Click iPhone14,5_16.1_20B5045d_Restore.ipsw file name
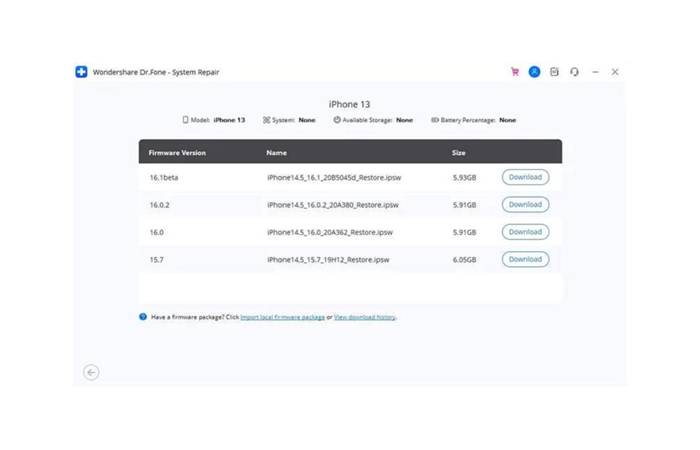This screenshot has width=700, height=450. (x=334, y=178)
